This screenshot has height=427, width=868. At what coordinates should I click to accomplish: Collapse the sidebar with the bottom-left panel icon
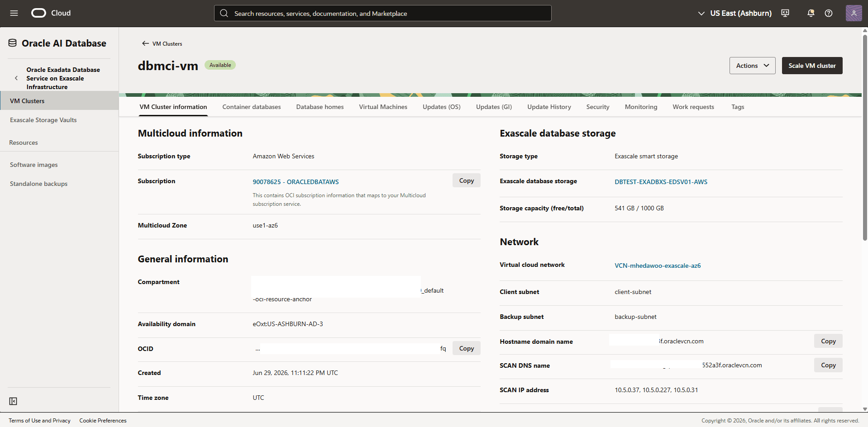[x=13, y=401]
